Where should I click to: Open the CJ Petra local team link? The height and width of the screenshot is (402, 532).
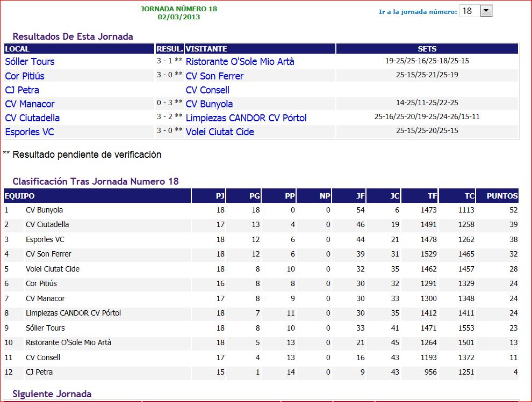[22, 90]
